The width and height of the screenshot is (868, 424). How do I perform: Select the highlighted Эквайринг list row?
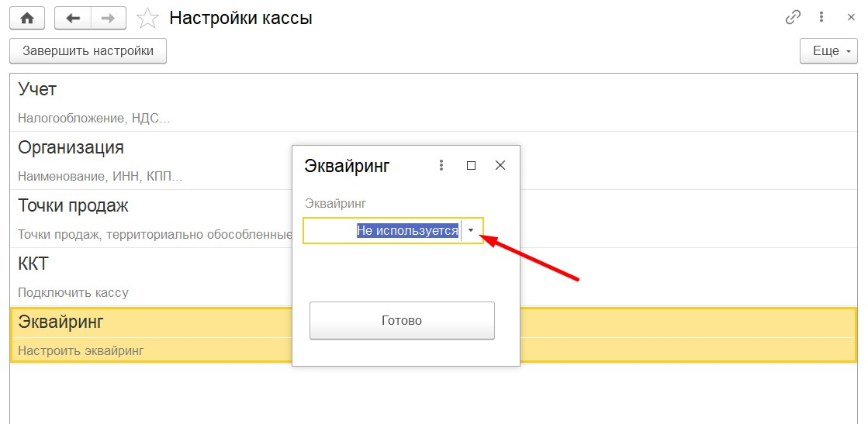(434, 336)
